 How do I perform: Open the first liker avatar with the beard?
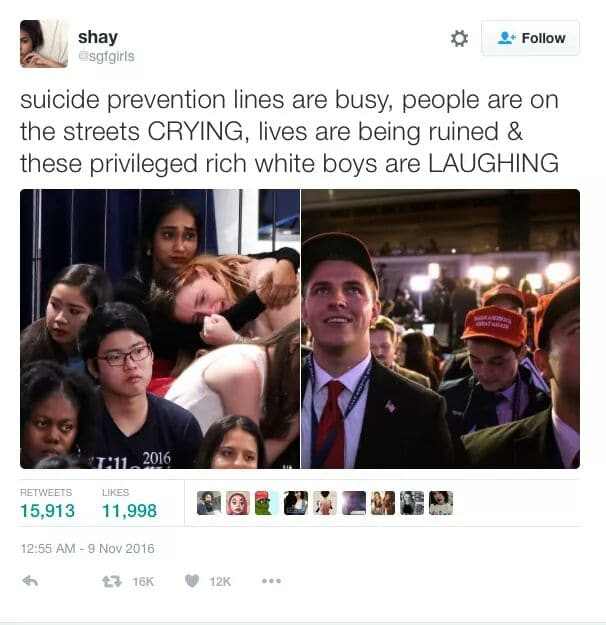tap(209, 503)
